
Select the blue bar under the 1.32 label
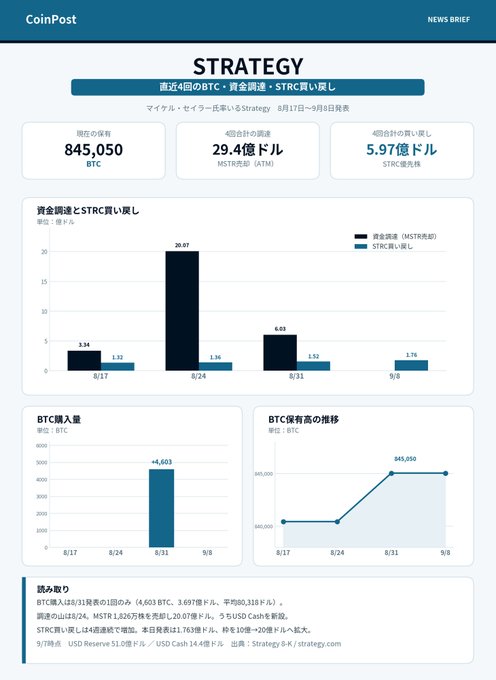(117, 367)
